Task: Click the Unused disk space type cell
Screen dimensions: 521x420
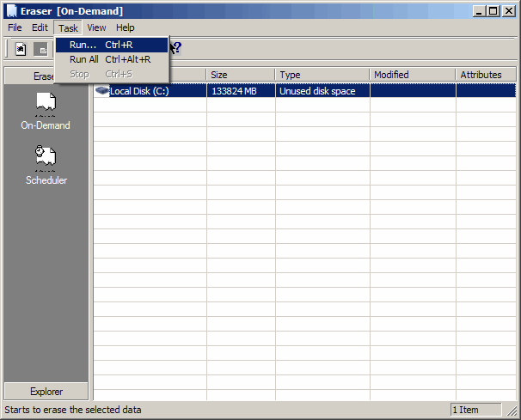Action: (322, 91)
